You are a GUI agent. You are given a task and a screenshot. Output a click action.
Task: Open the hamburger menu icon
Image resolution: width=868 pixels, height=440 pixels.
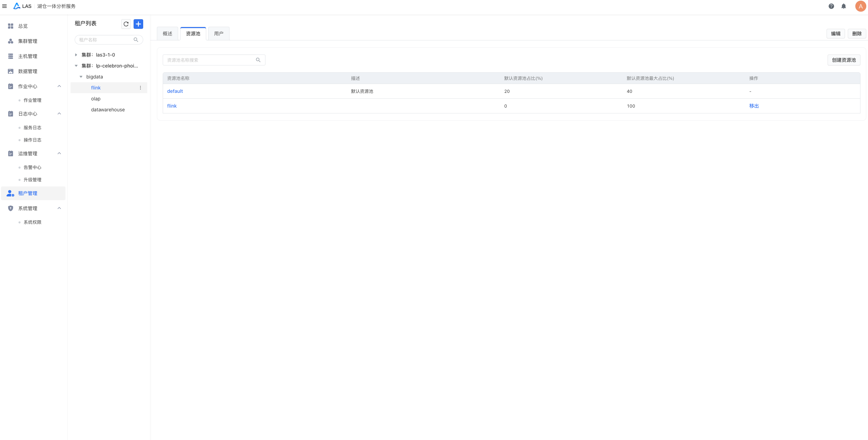[x=4, y=6]
